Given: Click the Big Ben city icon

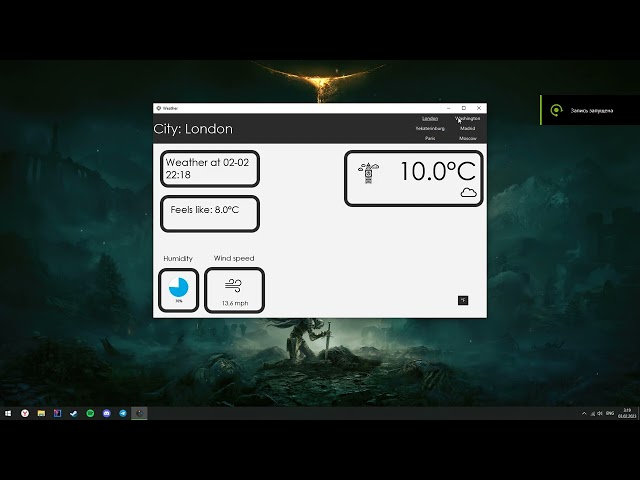Looking at the screenshot, I should (369, 173).
